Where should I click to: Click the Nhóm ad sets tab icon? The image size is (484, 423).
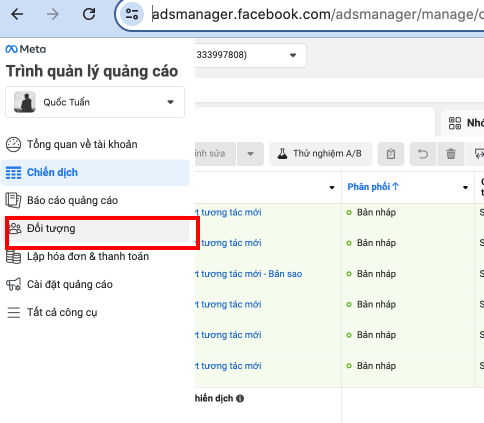tap(455, 123)
